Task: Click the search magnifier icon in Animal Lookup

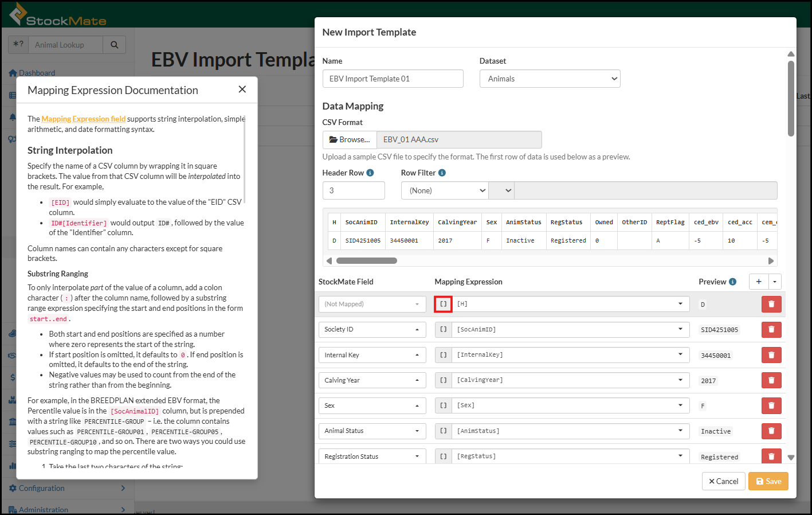Action: point(114,45)
